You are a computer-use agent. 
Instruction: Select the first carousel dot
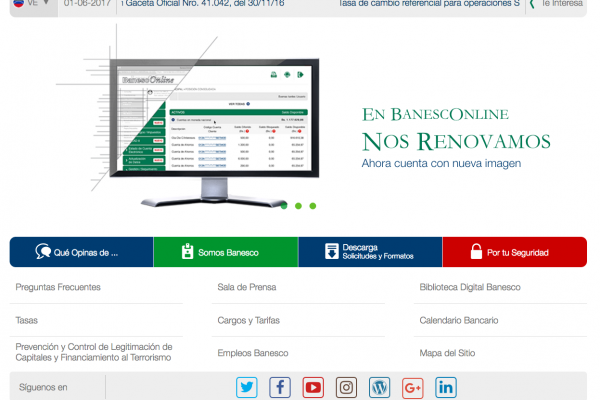pos(284,206)
